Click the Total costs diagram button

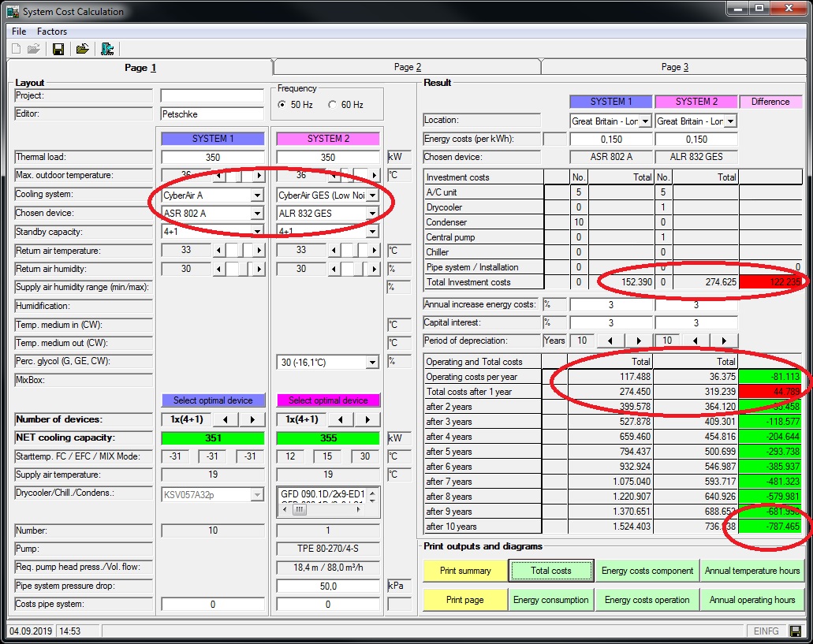(550, 571)
